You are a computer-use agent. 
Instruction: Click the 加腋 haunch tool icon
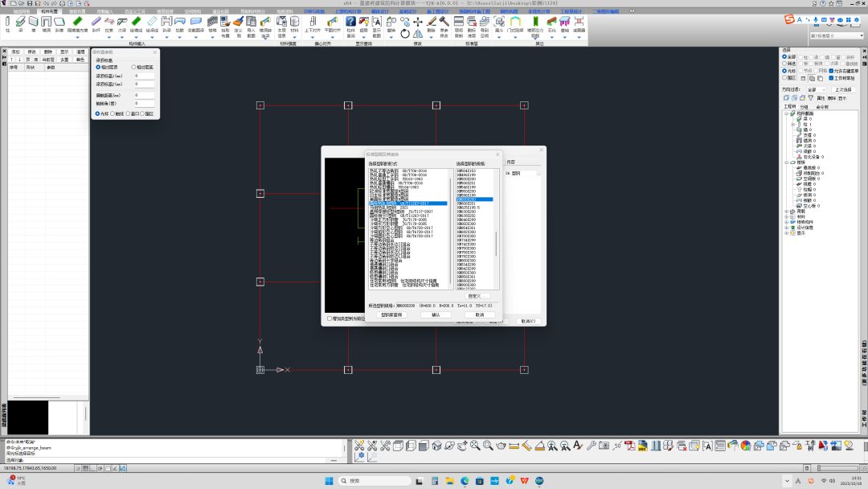click(180, 21)
